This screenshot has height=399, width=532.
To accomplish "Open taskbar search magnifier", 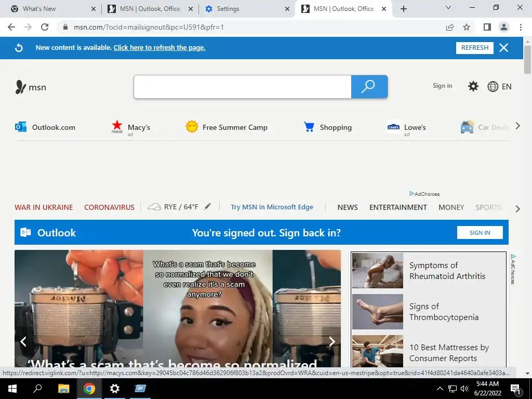I will pos(37,388).
